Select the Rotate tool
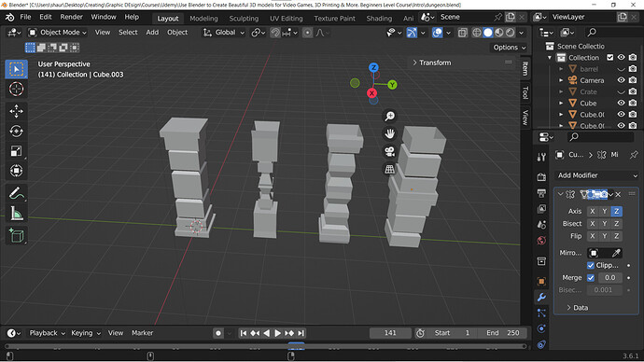 click(17, 131)
